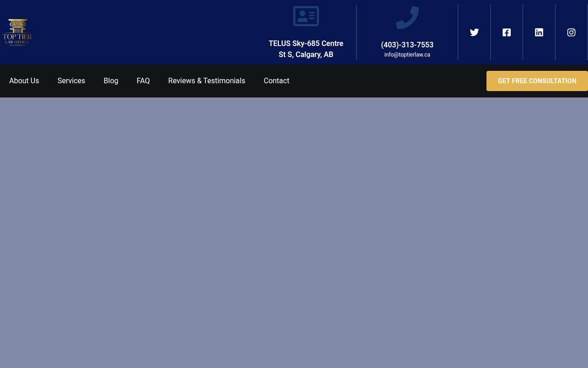Click the phone handset icon
Image resolution: width=588 pixels, height=368 pixels.
click(x=407, y=17)
